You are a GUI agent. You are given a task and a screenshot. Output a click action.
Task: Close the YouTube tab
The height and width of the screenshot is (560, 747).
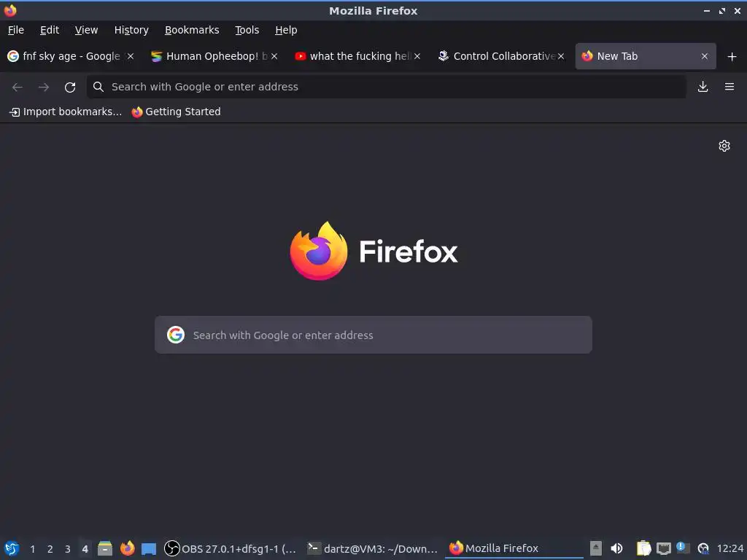click(417, 56)
